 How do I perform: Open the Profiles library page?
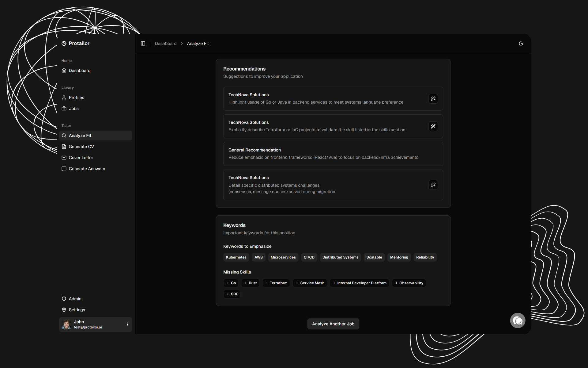pyautogui.click(x=76, y=98)
